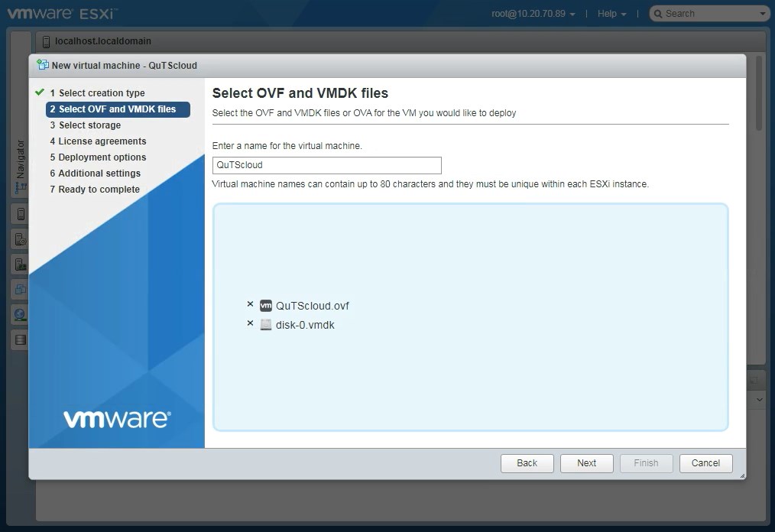This screenshot has height=532, width=775.
Task: Open the root@10.20.70.89 user dropdown
Action: [533, 14]
